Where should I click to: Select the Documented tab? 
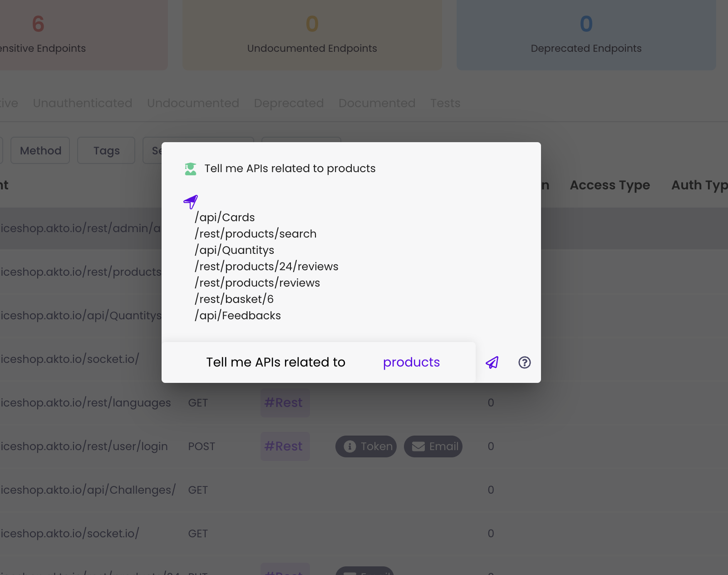[x=377, y=103]
